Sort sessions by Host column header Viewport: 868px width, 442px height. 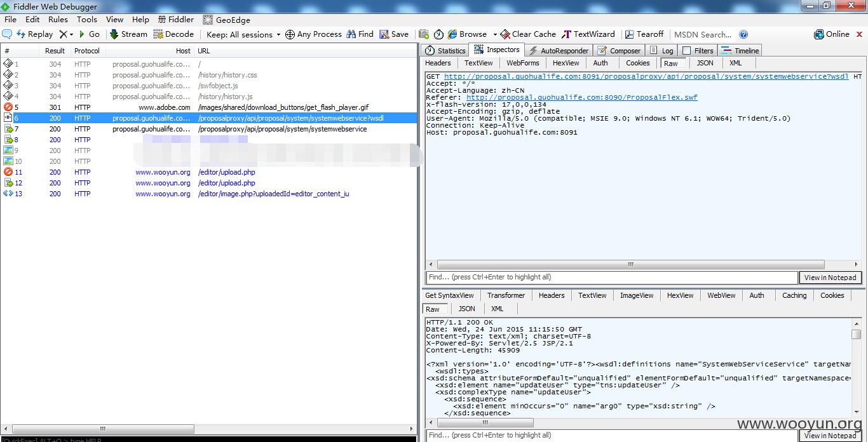click(150, 51)
